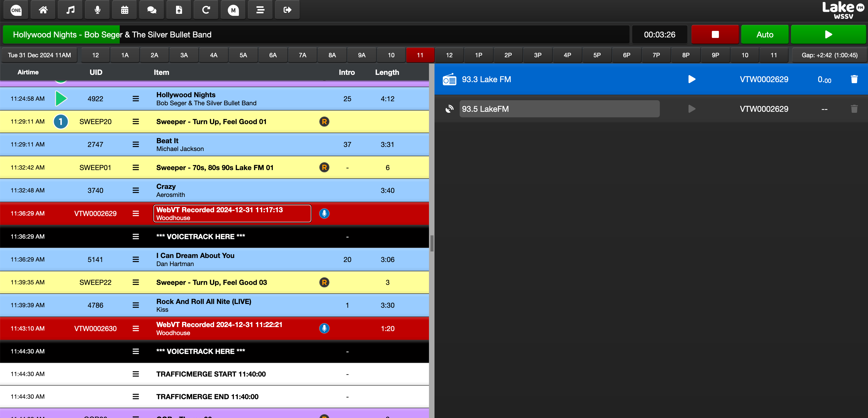
Task: Open the voice tracking microphone tool
Action: 97,10
